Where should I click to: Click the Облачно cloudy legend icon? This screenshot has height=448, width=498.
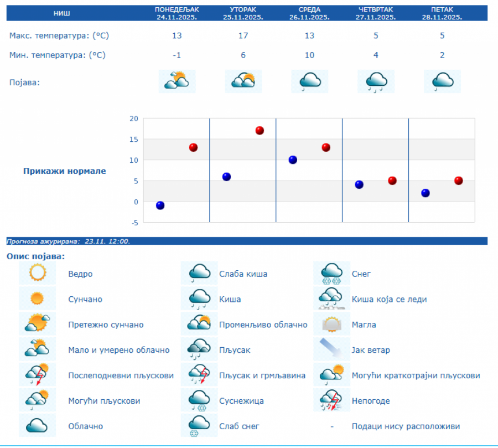[37, 426]
